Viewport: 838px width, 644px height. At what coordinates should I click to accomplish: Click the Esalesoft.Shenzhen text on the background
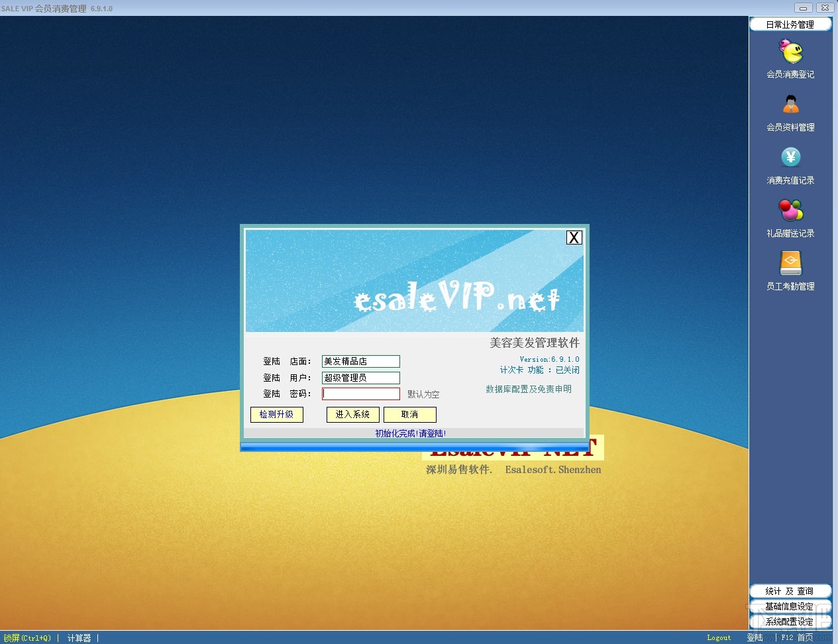tap(553, 470)
